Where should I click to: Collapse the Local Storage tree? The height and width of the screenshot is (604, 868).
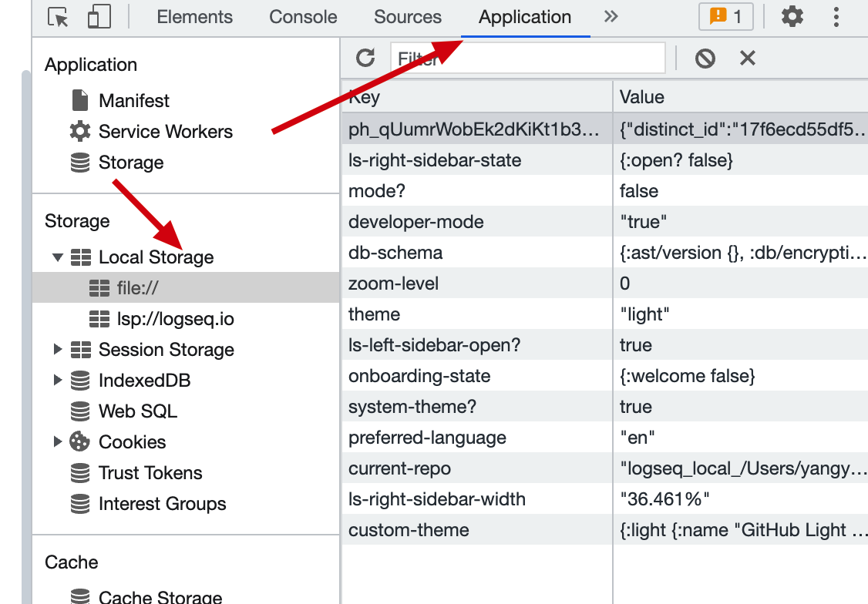[57, 257]
